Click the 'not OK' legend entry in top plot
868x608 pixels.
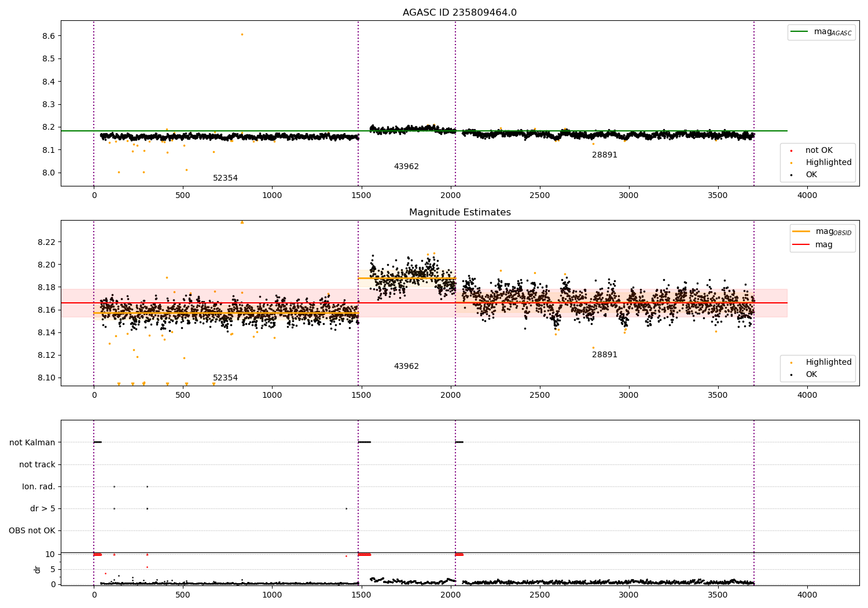click(x=819, y=151)
